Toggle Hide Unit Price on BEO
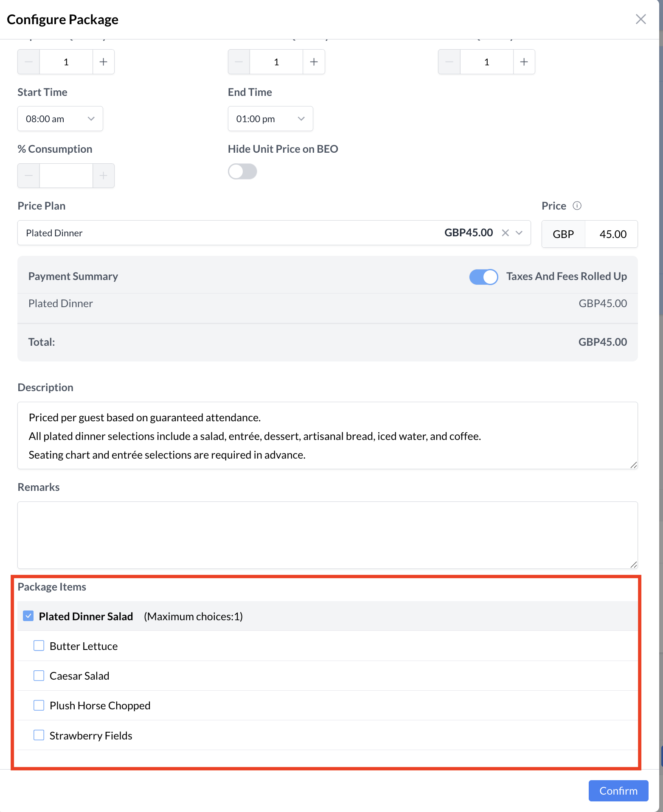Image resolution: width=663 pixels, height=812 pixels. [242, 172]
